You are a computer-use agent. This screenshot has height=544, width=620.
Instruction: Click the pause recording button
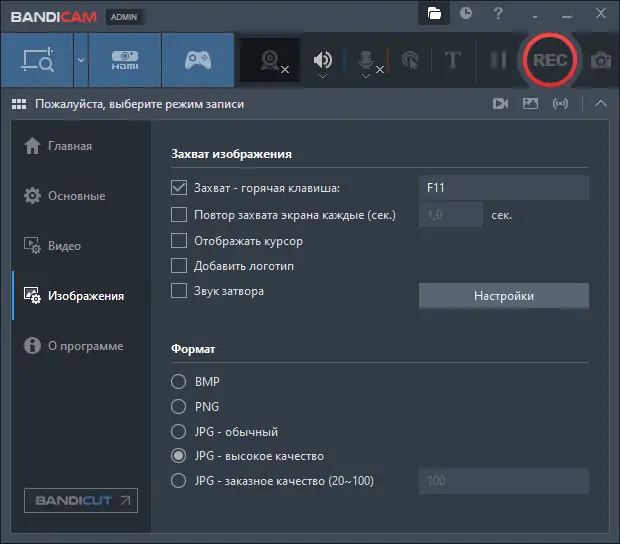click(x=498, y=60)
